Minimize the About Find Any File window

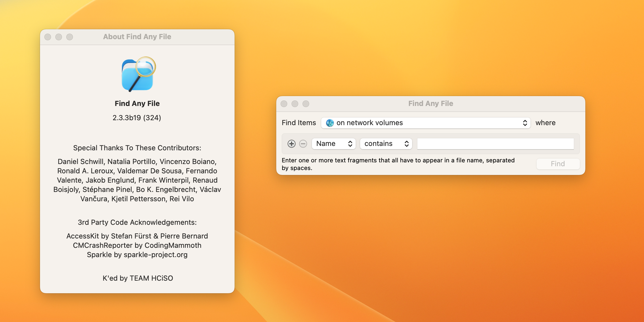click(x=59, y=37)
